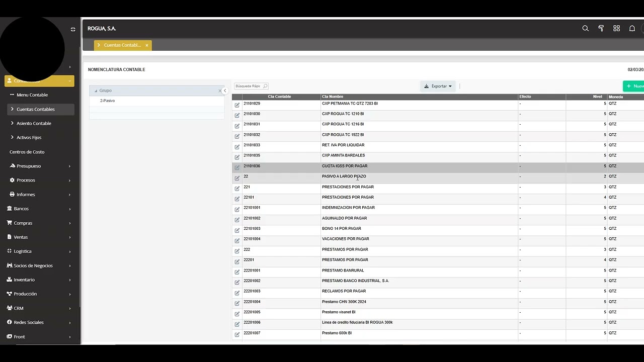Open Centros de Costo
Viewport: 644px width, 362px height.
tap(27, 152)
